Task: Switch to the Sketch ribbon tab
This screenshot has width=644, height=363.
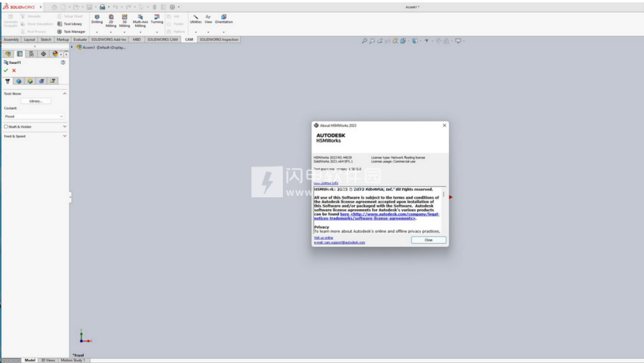Action: click(46, 39)
